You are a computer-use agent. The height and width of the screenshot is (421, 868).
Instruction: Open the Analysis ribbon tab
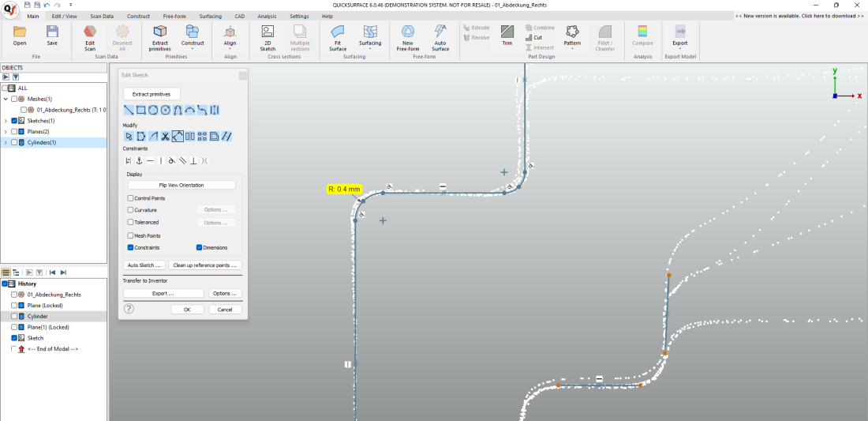point(267,16)
